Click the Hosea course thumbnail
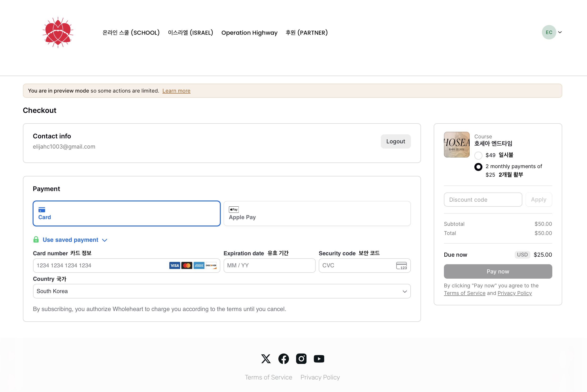 click(456, 145)
